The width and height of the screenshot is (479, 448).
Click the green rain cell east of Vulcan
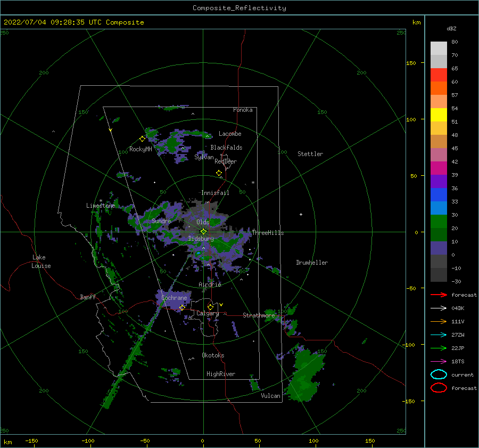pyautogui.click(x=305, y=374)
